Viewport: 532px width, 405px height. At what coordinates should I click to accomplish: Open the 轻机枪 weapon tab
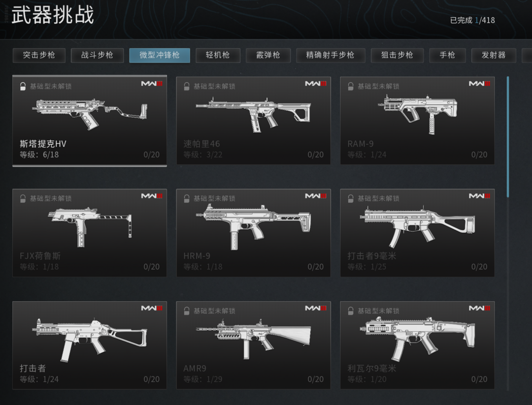point(218,55)
